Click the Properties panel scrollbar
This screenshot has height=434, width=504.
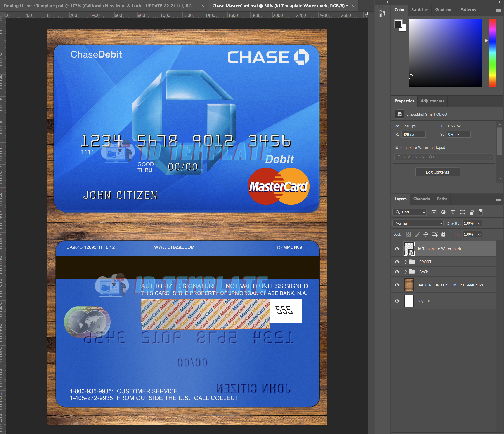point(499,141)
